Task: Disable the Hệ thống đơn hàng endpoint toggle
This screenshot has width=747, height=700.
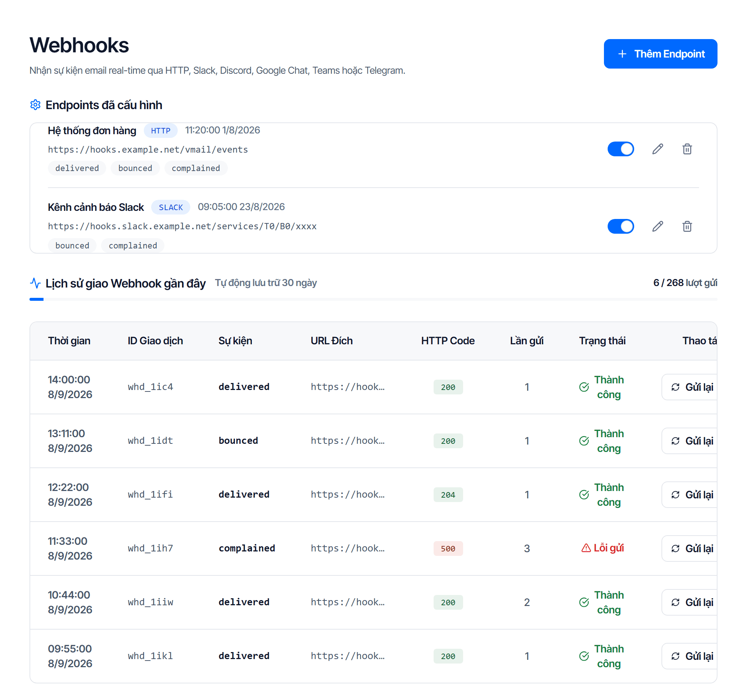Action: pyautogui.click(x=621, y=149)
